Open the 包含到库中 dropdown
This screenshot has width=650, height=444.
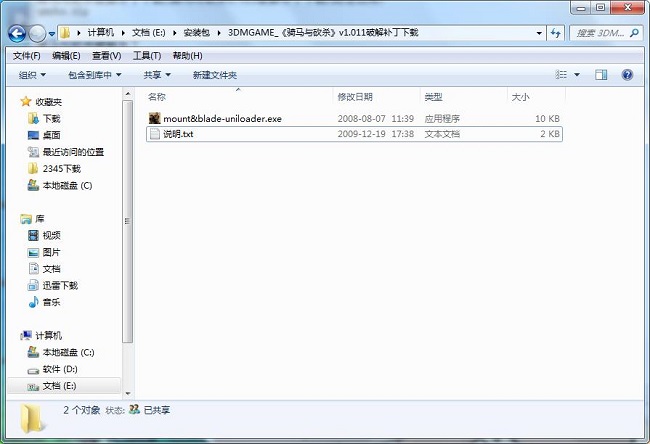[x=95, y=75]
